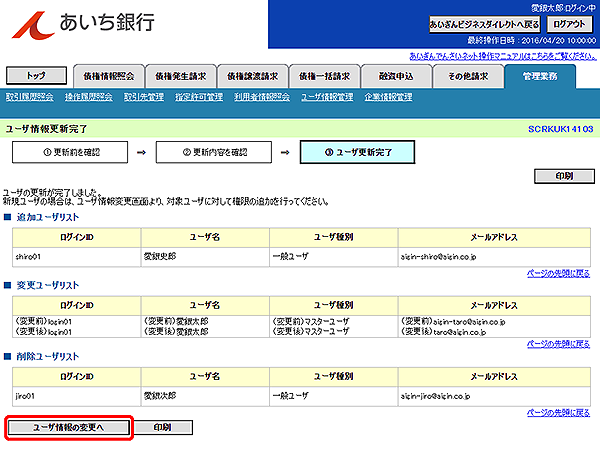
Task: Click screen ID SCRKUK14103
Action: pos(561,129)
